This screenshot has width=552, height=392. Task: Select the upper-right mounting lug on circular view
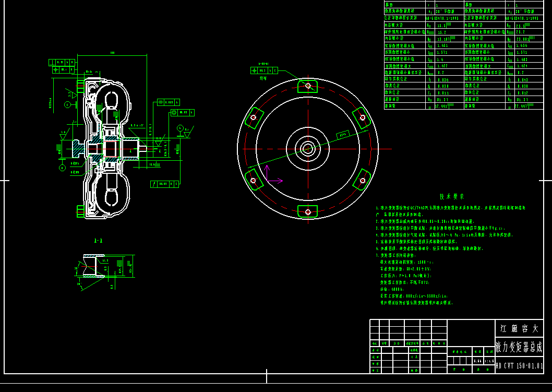pos(362,117)
